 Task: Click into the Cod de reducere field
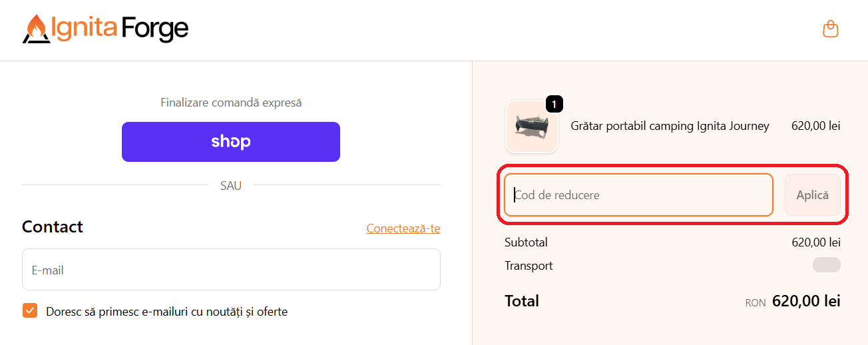[638, 195]
